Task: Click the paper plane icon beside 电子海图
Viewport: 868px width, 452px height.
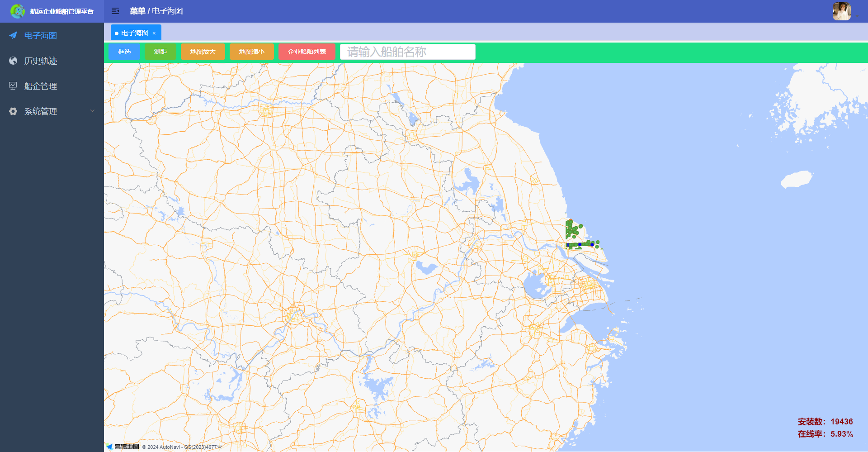Action: click(x=13, y=35)
